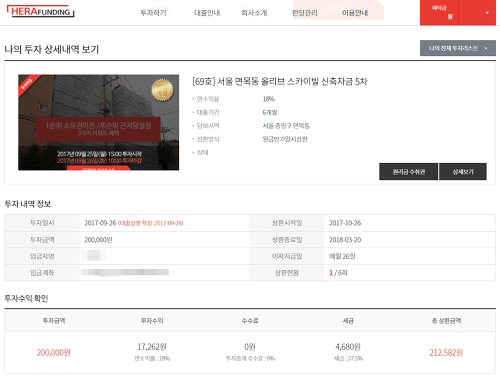This screenshot has height=377, width=500.
Task: Click the HERAFUNDING logo
Action: click(41, 12)
